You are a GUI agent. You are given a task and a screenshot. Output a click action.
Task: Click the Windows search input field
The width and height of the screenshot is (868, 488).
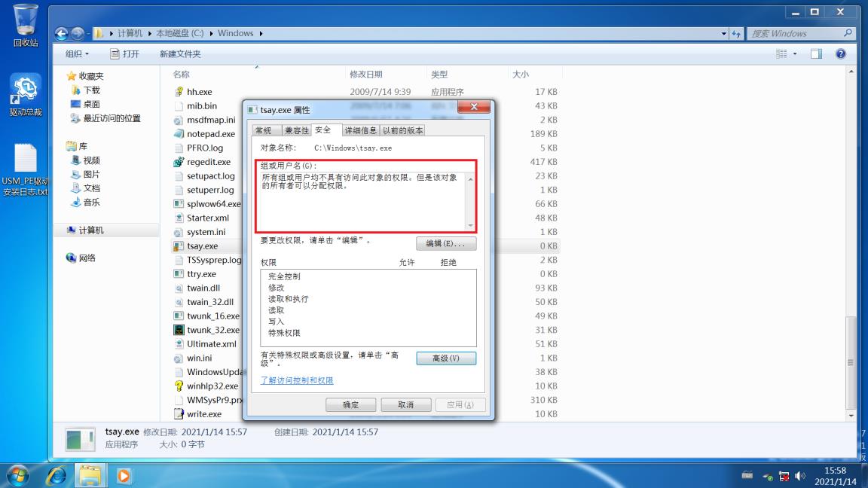coord(794,34)
